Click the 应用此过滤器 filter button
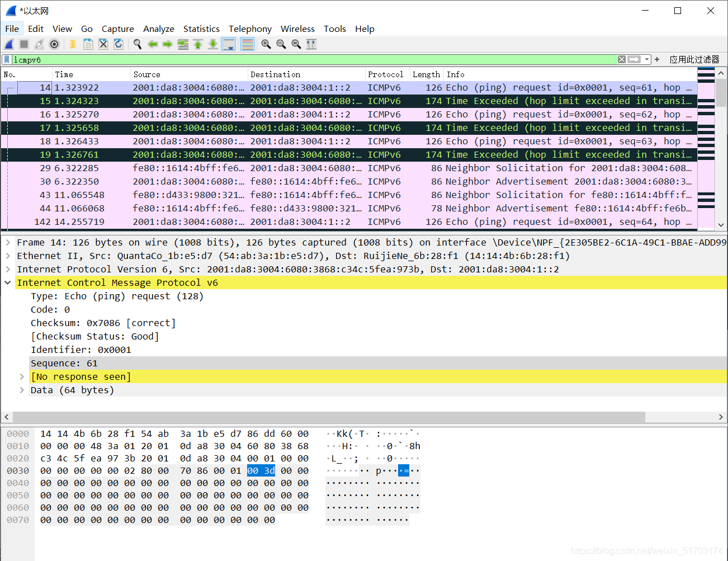 point(694,59)
